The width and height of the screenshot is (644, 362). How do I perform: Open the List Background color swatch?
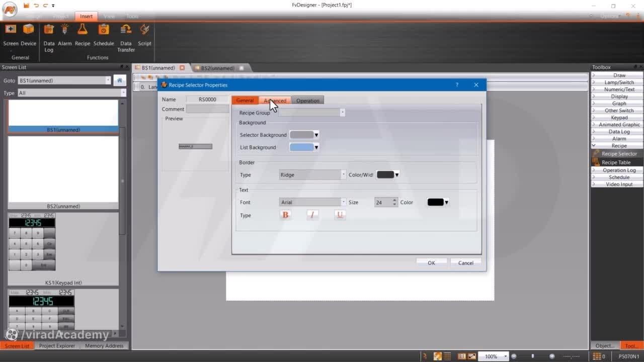point(304,147)
